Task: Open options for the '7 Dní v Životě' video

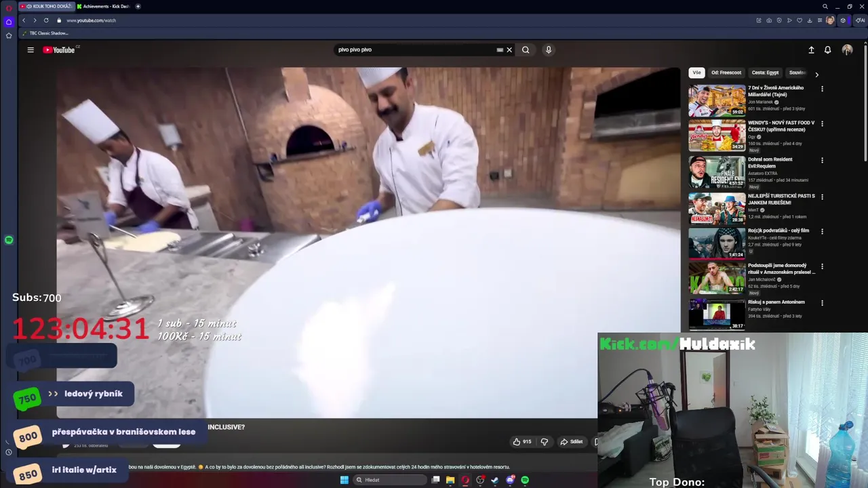Action: coord(822,89)
